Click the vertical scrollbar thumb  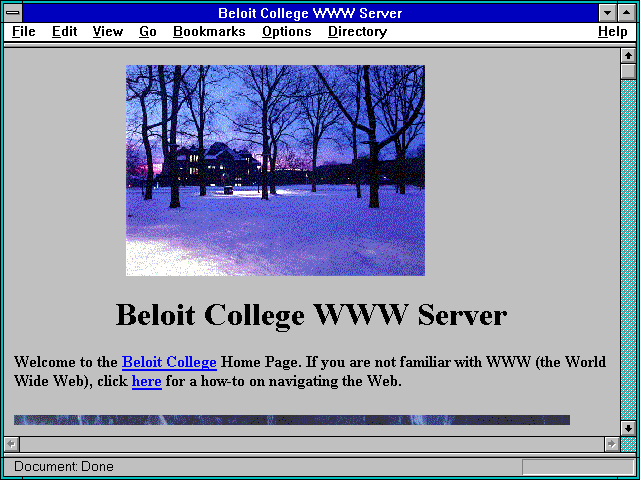coord(628,71)
